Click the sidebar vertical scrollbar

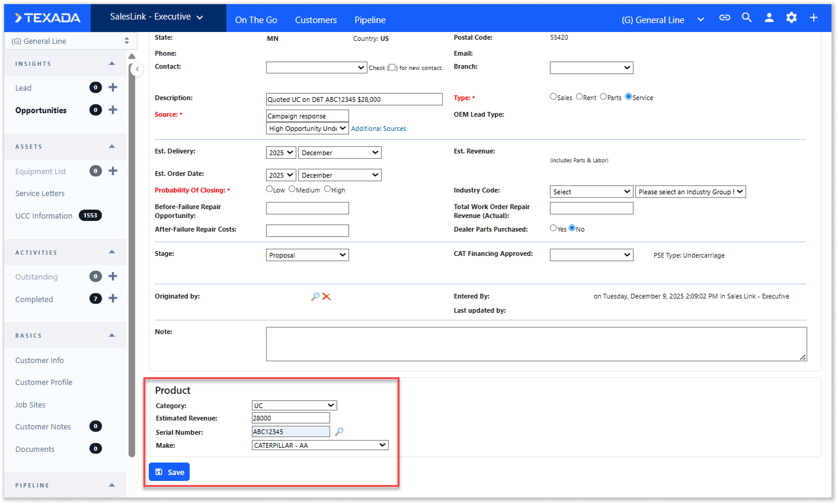coord(132,261)
